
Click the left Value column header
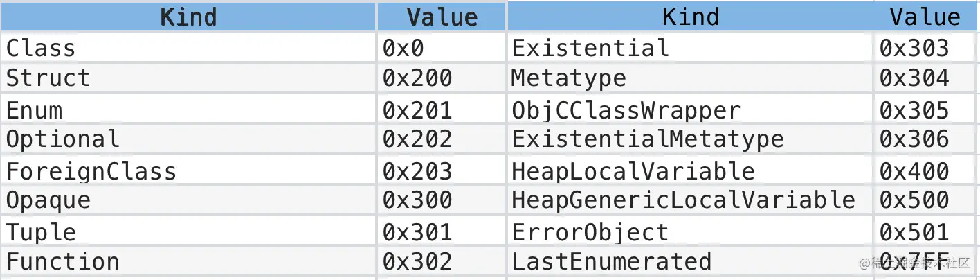pyautogui.click(x=442, y=16)
